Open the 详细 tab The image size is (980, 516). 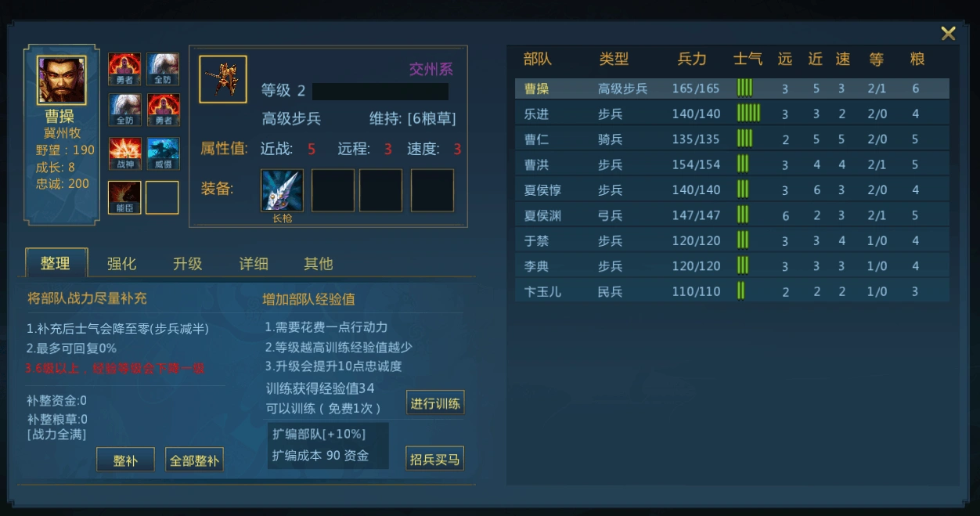254,263
